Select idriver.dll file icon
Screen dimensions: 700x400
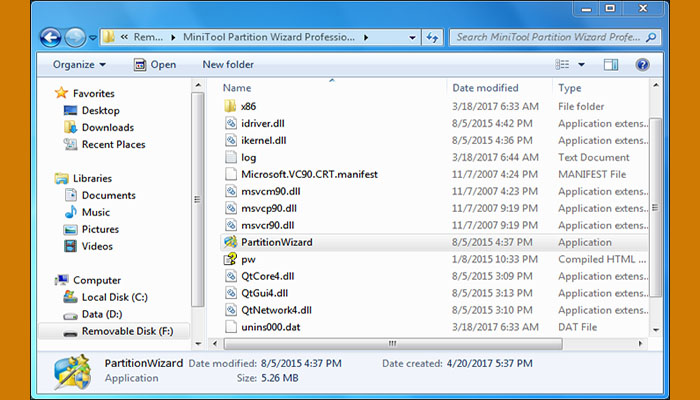230,123
